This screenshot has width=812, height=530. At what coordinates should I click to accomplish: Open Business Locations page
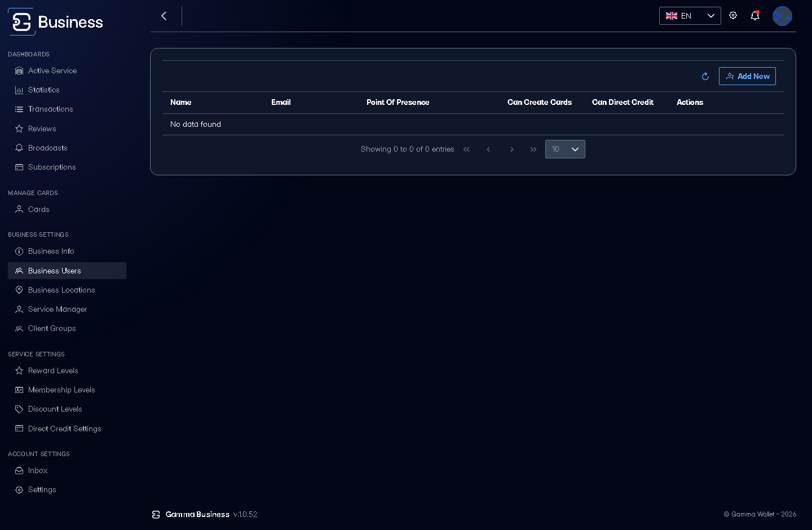(x=67, y=290)
